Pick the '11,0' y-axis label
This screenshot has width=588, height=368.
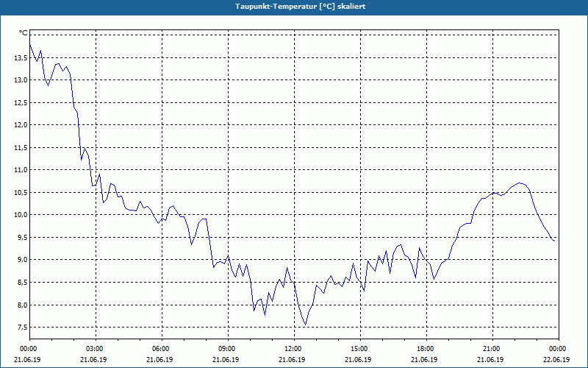click(x=21, y=170)
